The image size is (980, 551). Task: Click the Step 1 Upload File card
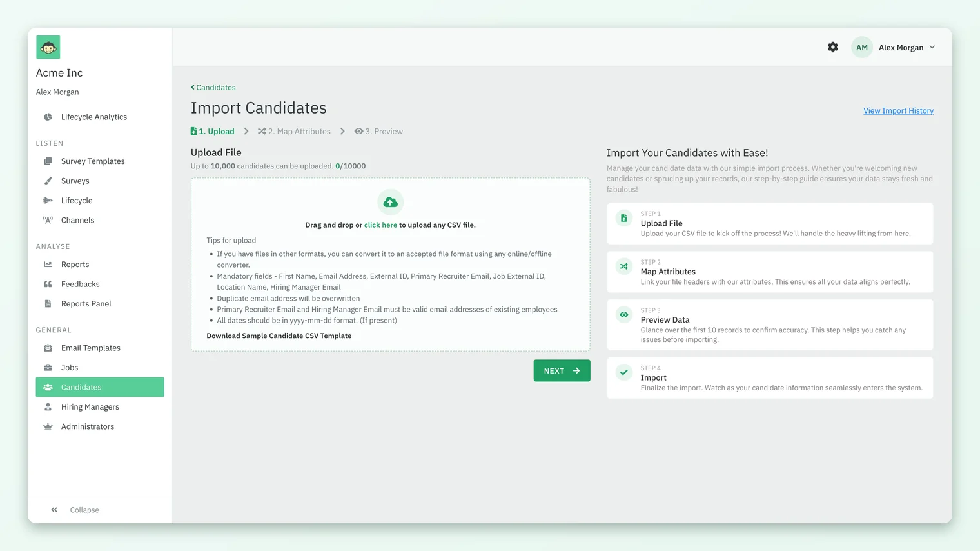point(770,224)
